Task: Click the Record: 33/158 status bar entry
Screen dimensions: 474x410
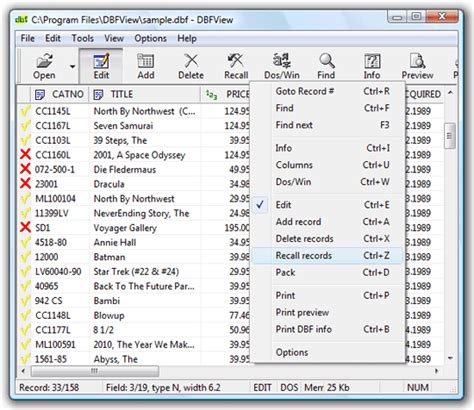Action: [x=49, y=388]
